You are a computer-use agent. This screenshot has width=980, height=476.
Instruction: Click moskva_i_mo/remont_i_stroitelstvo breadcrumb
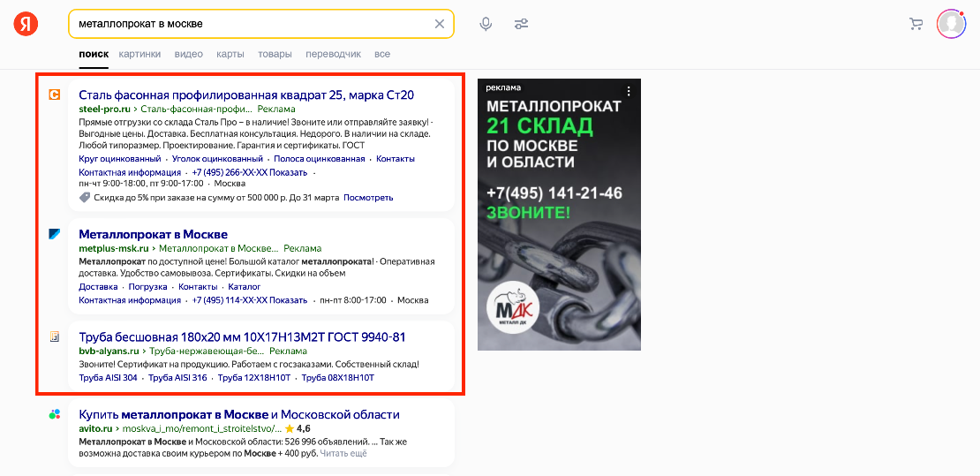(x=202, y=429)
